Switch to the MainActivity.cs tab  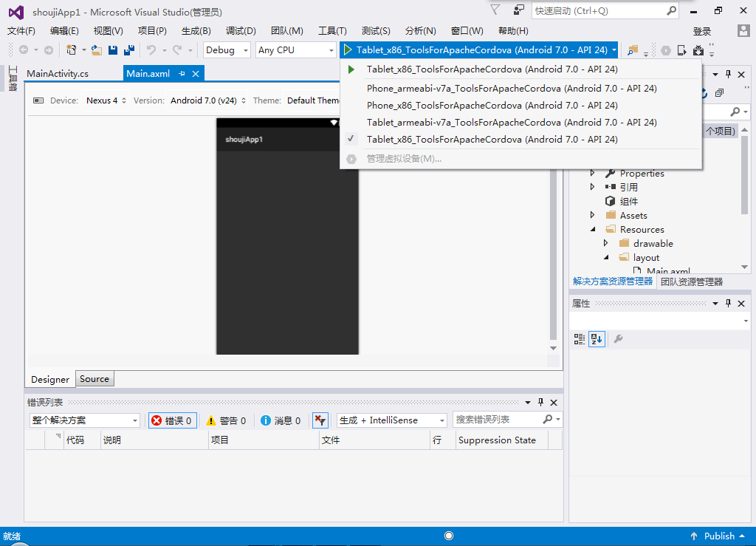(58, 74)
